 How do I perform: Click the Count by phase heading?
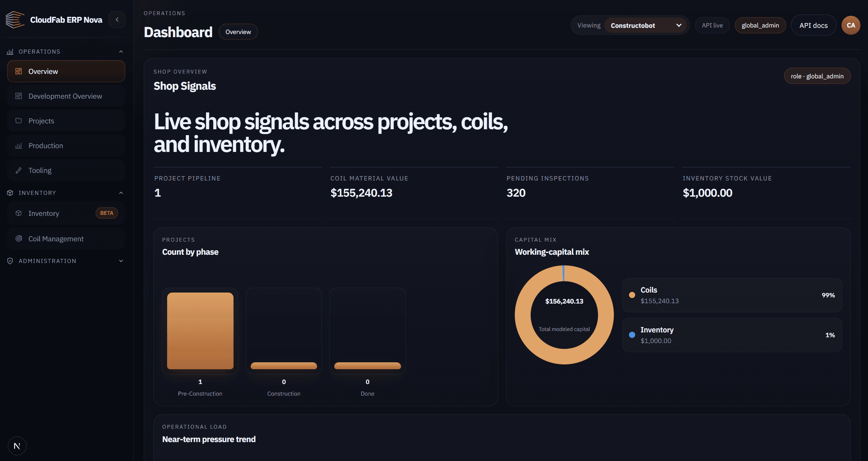pyautogui.click(x=190, y=252)
